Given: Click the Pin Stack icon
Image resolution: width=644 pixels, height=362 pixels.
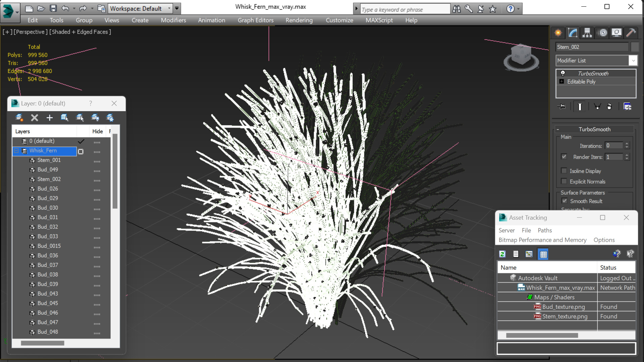Looking at the screenshot, I should pos(562,106).
